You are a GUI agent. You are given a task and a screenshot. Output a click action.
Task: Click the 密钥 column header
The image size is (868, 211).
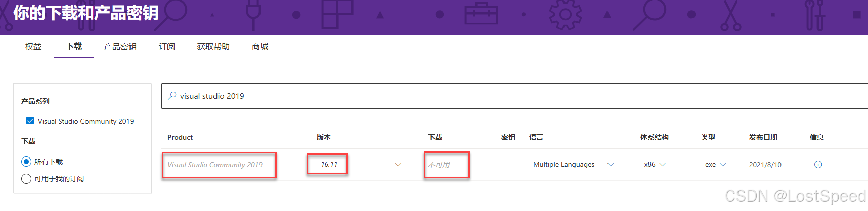coord(508,137)
